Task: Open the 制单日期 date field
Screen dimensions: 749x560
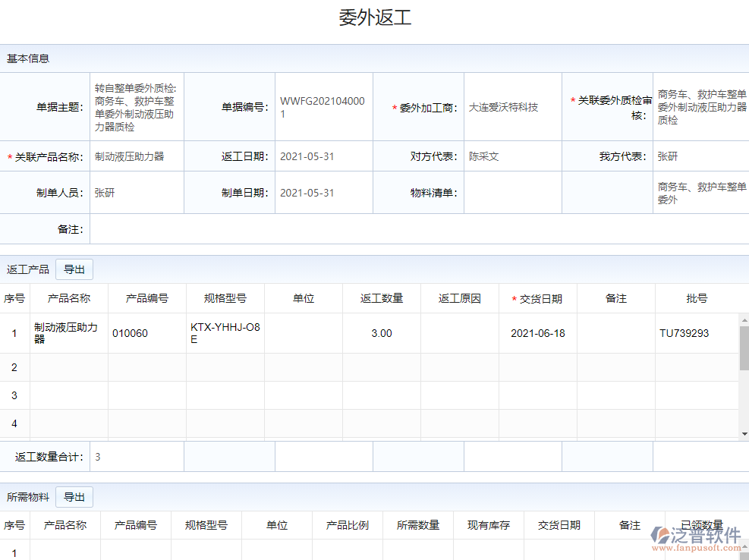Action: [323, 193]
